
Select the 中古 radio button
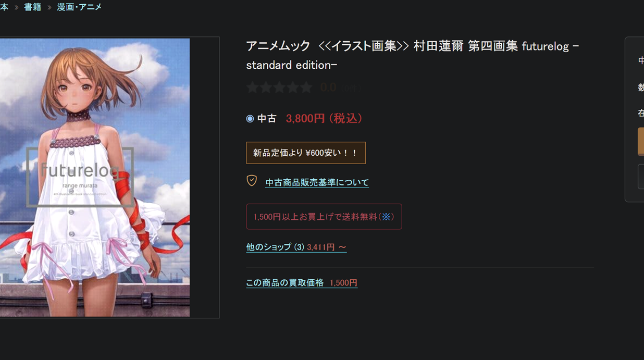(250, 119)
